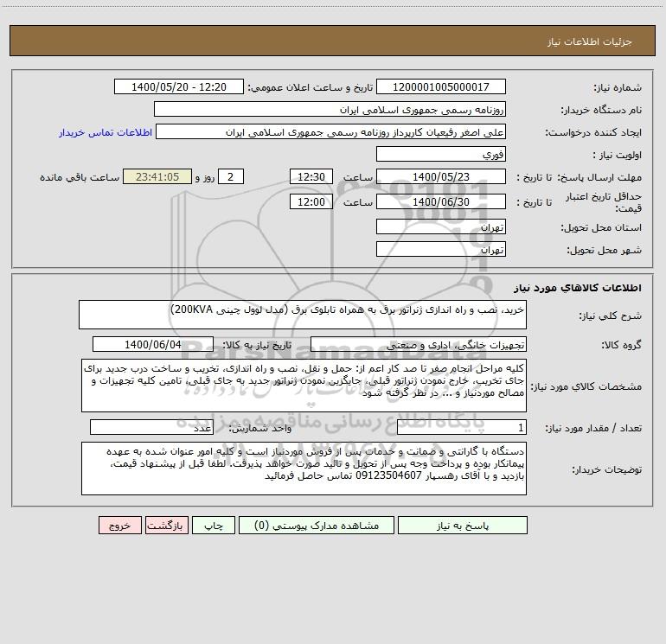This screenshot has width=666, height=644.
Task: Click the countdown timer 23:41:05
Action: pos(157,176)
